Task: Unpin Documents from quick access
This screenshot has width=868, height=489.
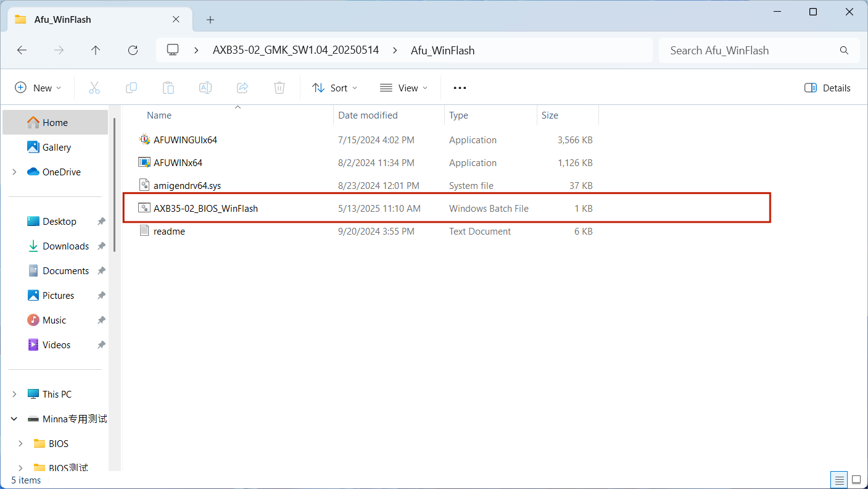Action: point(101,271)
